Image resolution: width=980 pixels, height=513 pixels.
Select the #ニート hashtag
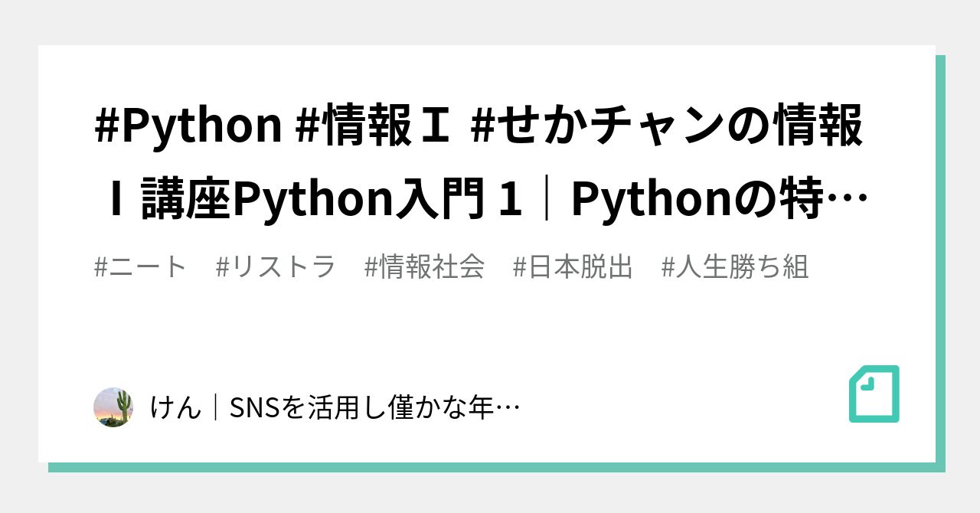[x=140, y=267]
